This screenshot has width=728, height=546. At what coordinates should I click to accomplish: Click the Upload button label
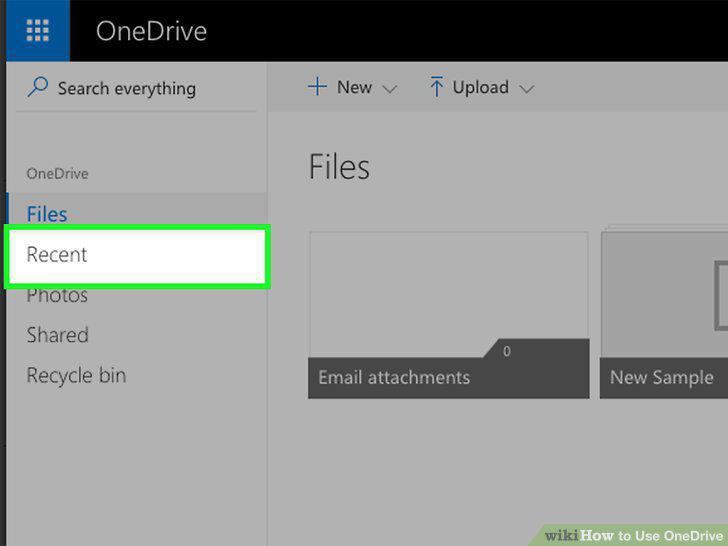[x=481, y=87]
